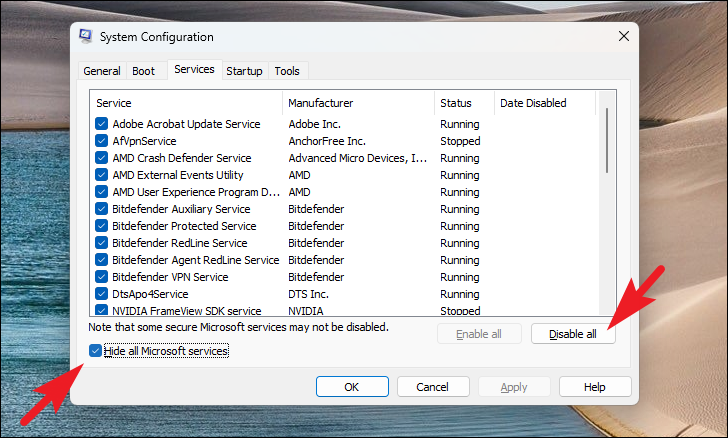The width and height of the screenshot is (728, 438).
Task: Go to the Startup tab
Action: (x=244, y=71)
